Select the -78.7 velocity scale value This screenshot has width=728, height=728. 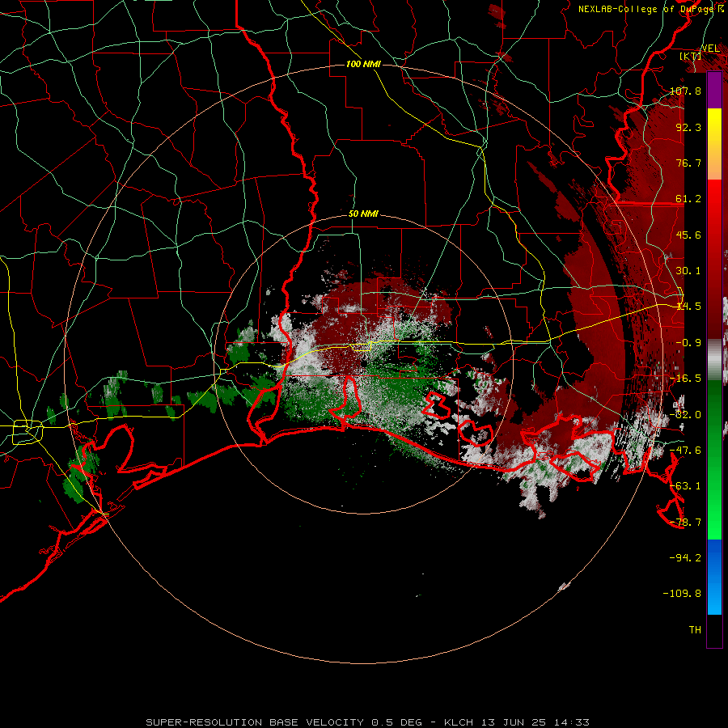(x=685, y=523)
